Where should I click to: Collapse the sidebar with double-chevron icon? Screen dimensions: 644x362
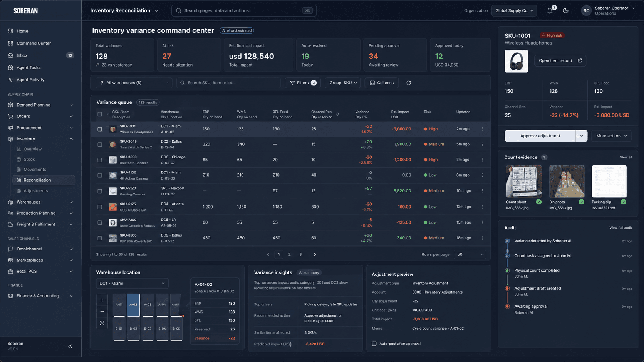tap(70, 346)
